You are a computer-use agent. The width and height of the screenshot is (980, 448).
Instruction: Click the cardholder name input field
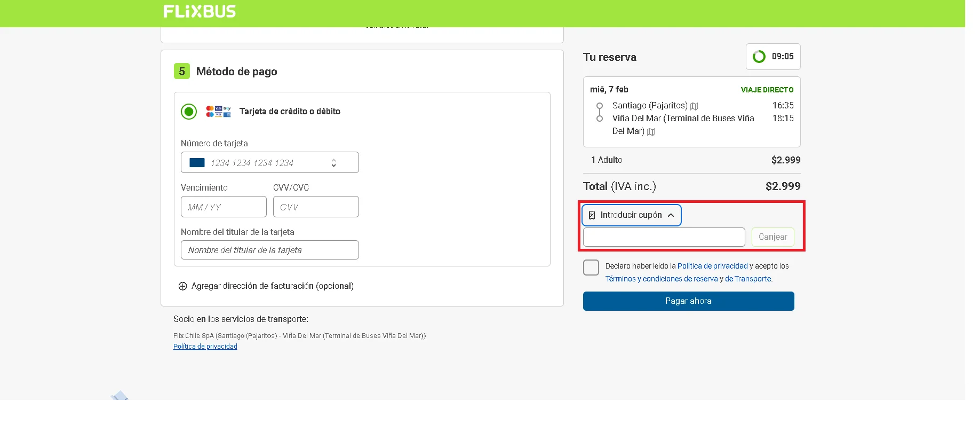tap(269, 250)
